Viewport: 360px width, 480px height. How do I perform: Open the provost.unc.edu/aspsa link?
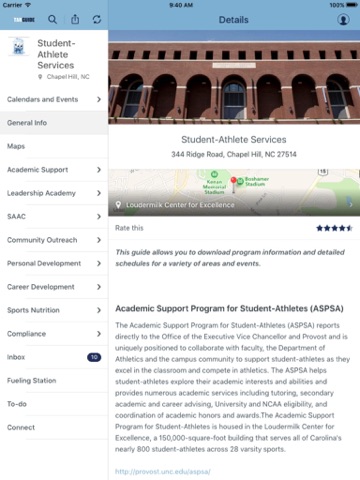163,472
